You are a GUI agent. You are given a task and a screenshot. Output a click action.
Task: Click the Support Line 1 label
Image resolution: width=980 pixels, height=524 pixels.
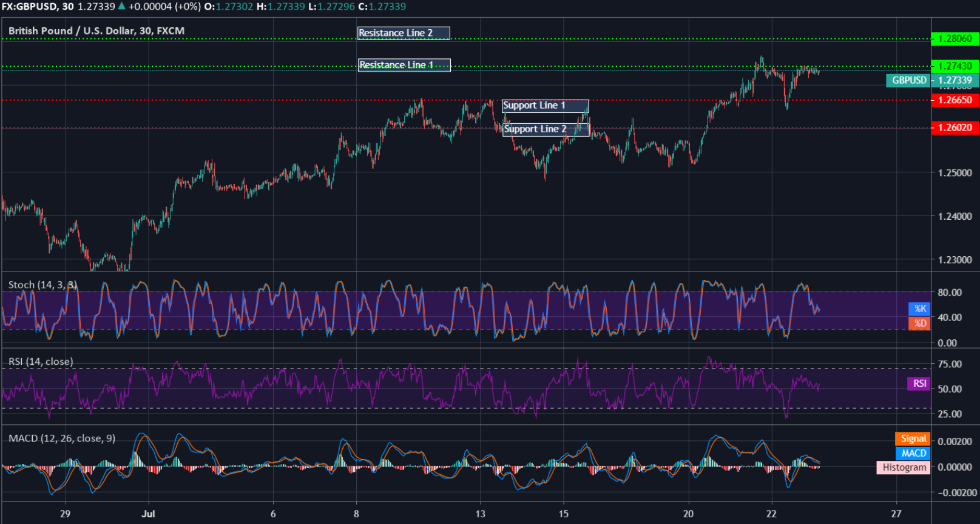point(546,106)
